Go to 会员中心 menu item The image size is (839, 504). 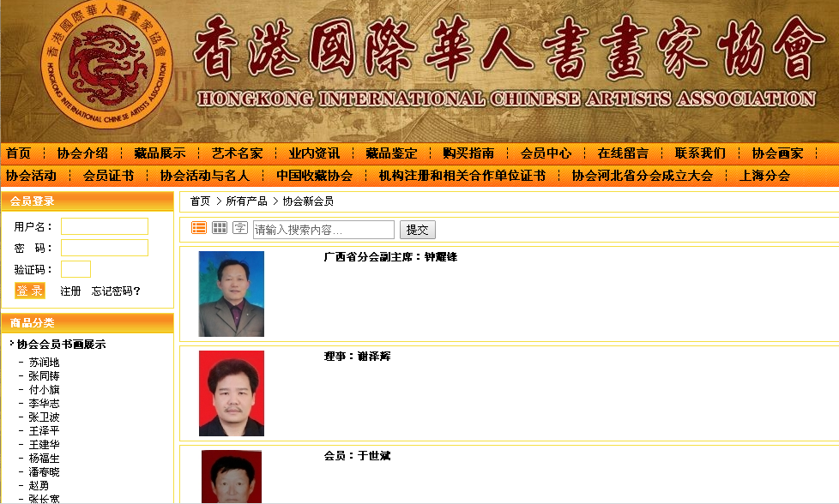pos(546,153)
